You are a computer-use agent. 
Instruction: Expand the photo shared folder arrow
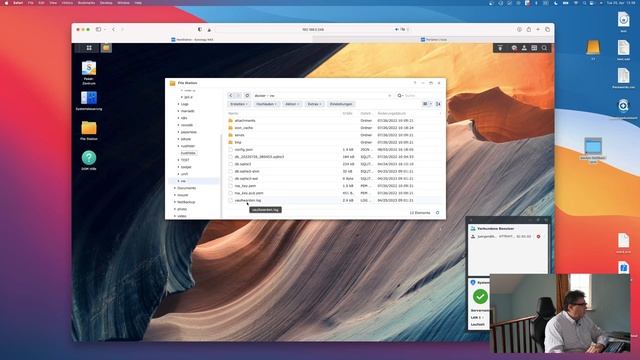click(x=175, y=209)
